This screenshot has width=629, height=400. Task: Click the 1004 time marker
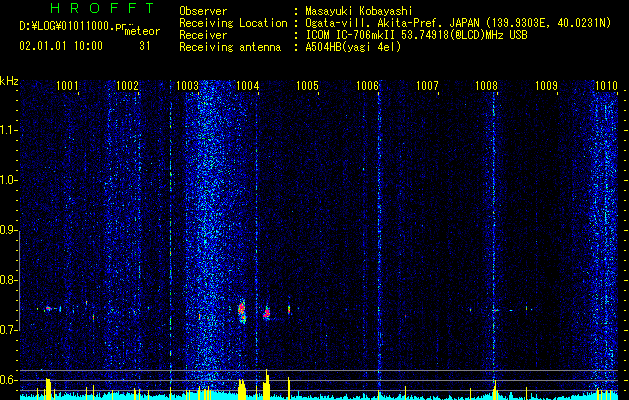(248, 85)
